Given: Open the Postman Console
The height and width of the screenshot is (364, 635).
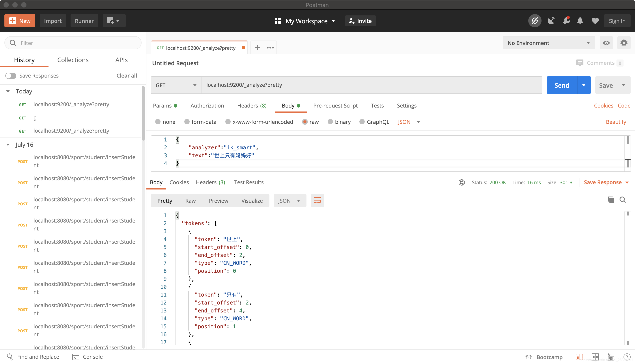Looking at the screenshot, I should tap(87, 357).
